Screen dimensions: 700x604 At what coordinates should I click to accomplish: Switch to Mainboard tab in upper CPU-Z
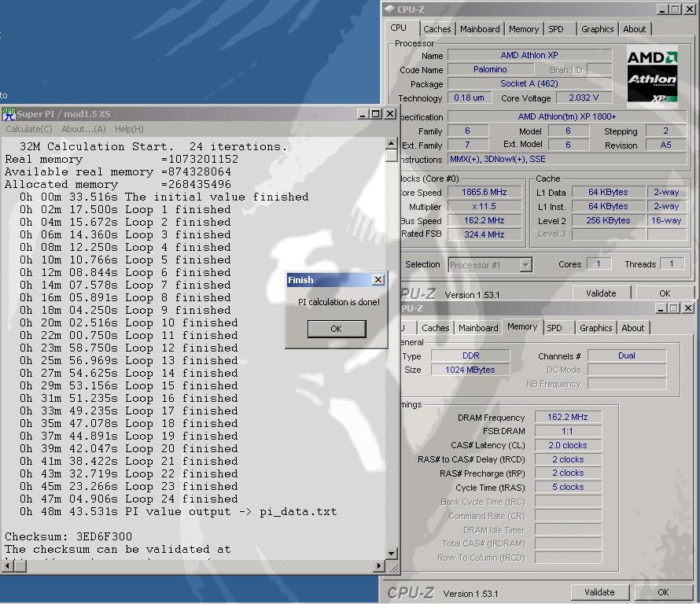click(480, 29)
